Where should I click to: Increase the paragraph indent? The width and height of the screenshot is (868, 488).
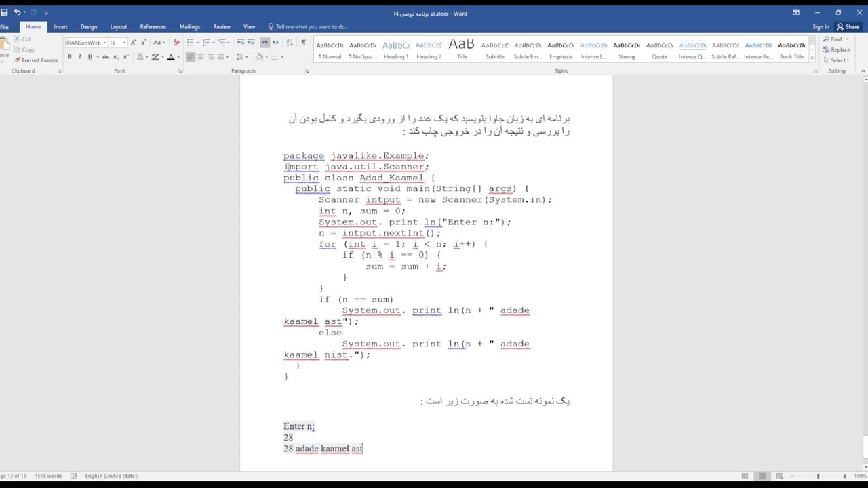[251, 43]
